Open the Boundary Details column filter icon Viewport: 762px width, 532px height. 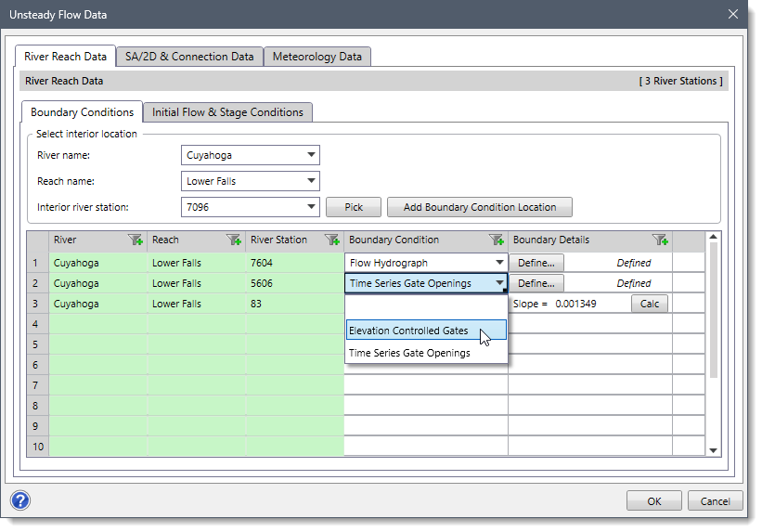(x=660, y=240)
